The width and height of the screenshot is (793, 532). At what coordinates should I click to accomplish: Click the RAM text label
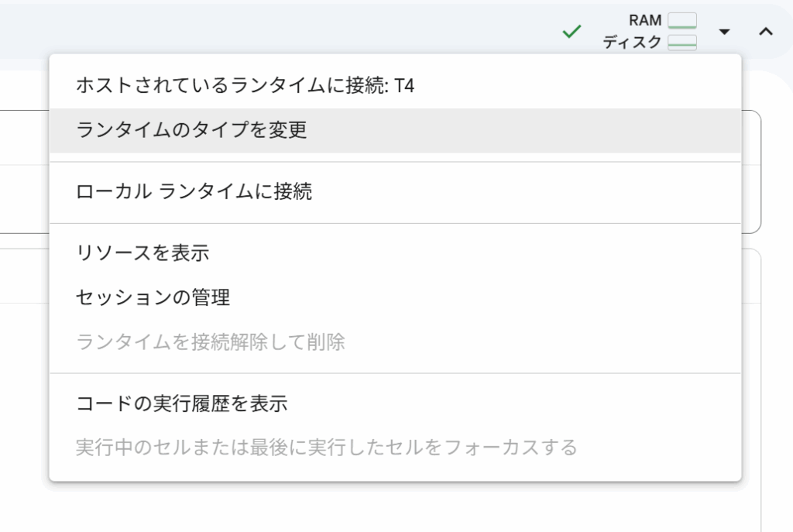[645, 21]
